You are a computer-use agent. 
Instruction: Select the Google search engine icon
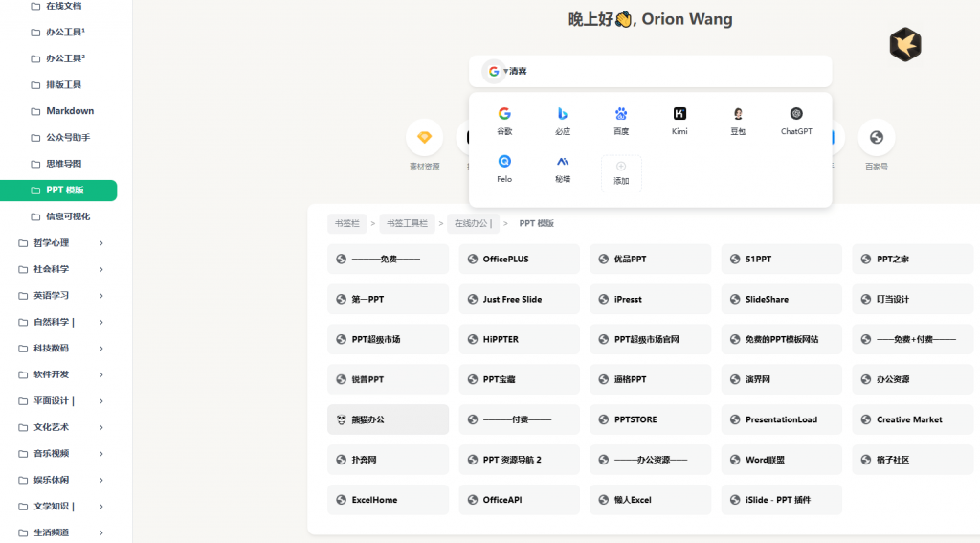pos(504,114)
